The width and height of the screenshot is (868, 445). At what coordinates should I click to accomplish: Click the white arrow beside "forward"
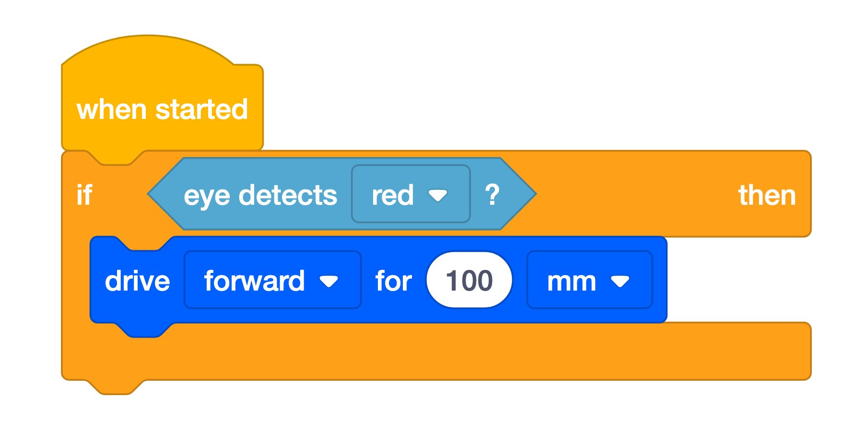pyautogui.click(x=329, y=281)
